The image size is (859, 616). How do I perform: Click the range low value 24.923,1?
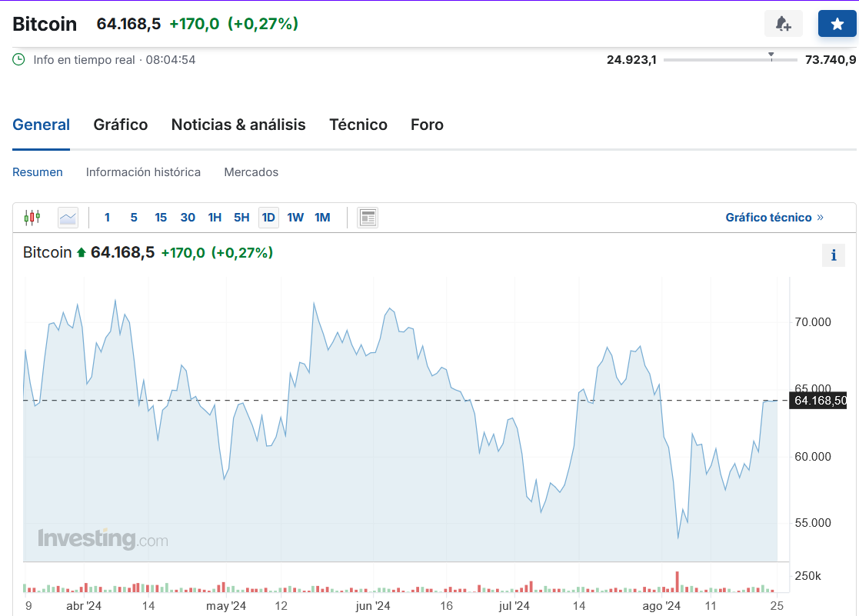click(x=631, y=60)
